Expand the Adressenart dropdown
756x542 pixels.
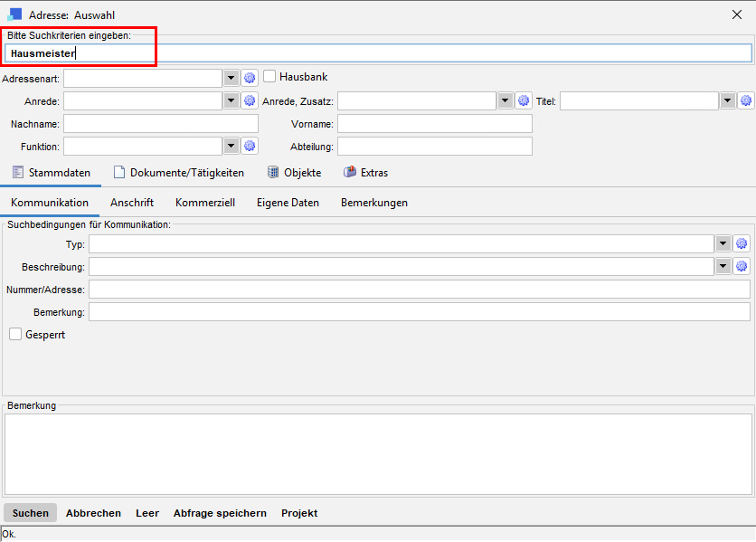tap(231, 79)
